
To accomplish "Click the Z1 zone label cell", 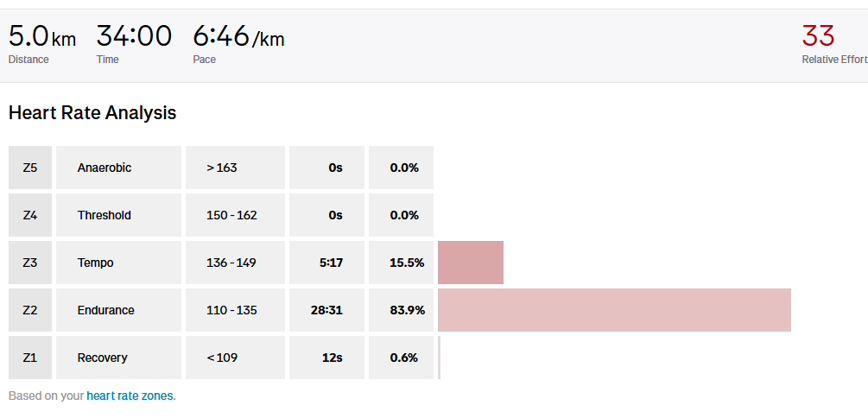I will tap(30, 358).
